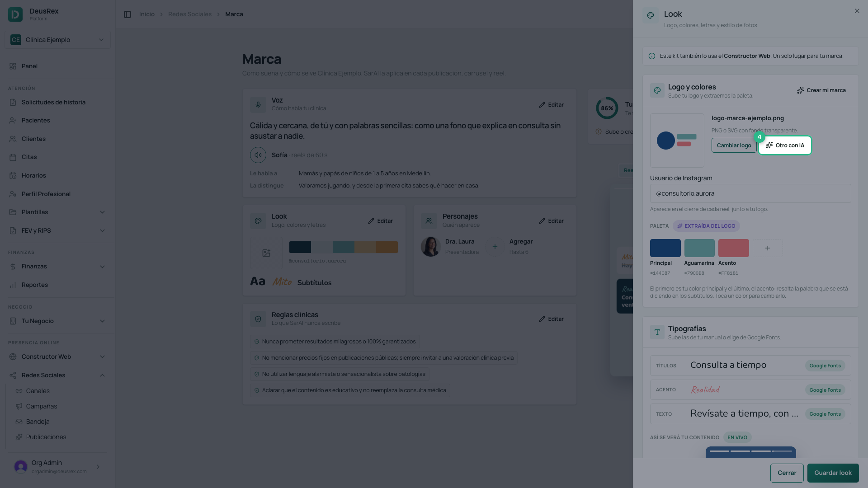This screenshot has height=488, width=868.
Task: Click the Look palette icon in card
Action: point(258,221)
